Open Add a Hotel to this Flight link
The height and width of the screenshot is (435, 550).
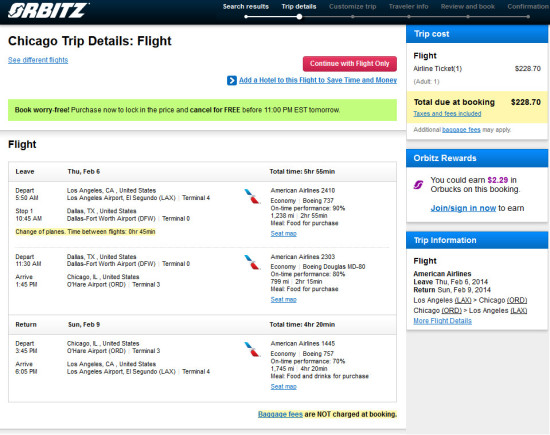point(318,80)
